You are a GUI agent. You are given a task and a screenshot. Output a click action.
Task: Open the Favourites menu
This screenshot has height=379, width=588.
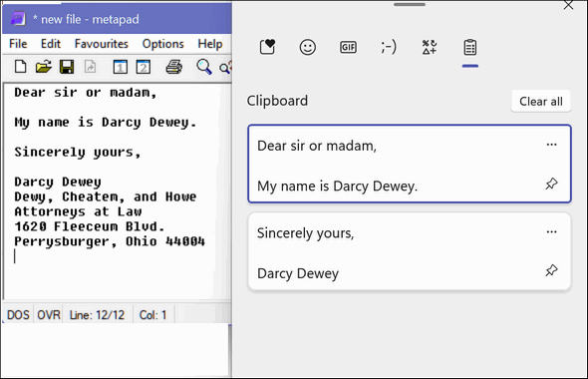pyautogui.click(x=102, y=44)
